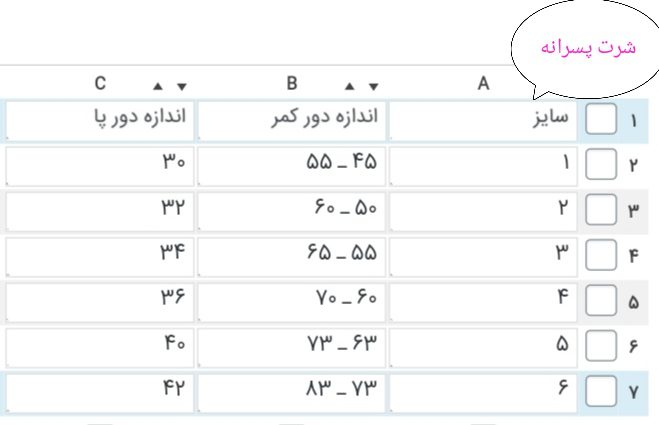Image resolution: width=659 pixels, height=425 pixels.
Task: Enable the checkbox in row ۷
Action: click(x=601, y=391)
